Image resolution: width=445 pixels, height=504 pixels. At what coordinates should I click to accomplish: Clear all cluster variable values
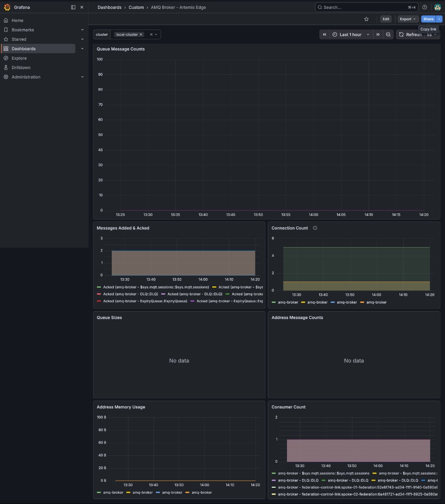pos(151,34)
